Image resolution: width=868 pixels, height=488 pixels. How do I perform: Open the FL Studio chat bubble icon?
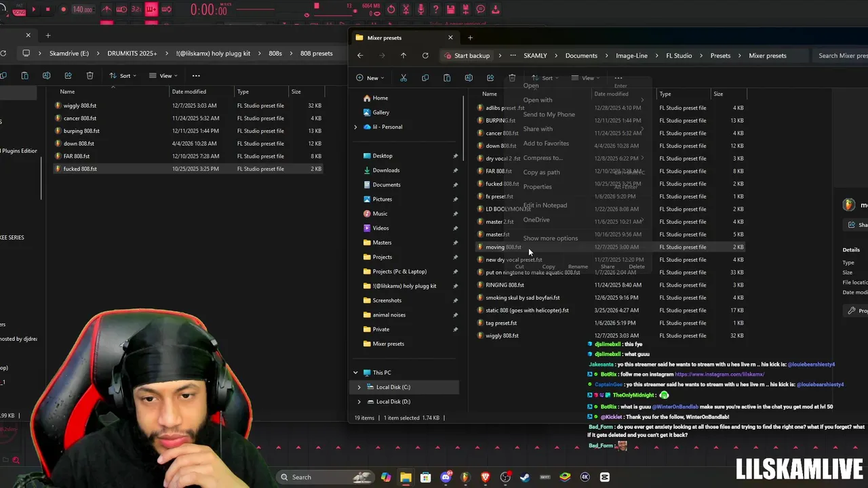coord(481,9)
